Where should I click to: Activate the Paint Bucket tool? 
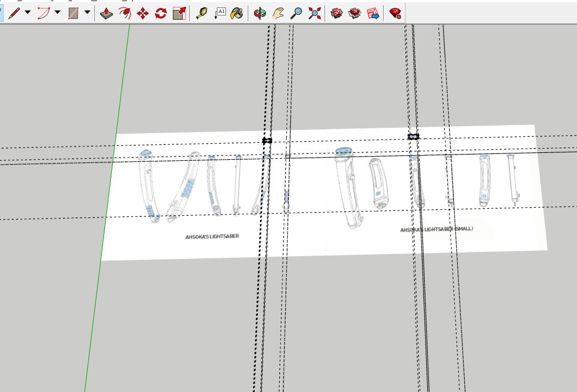(237, 14)
